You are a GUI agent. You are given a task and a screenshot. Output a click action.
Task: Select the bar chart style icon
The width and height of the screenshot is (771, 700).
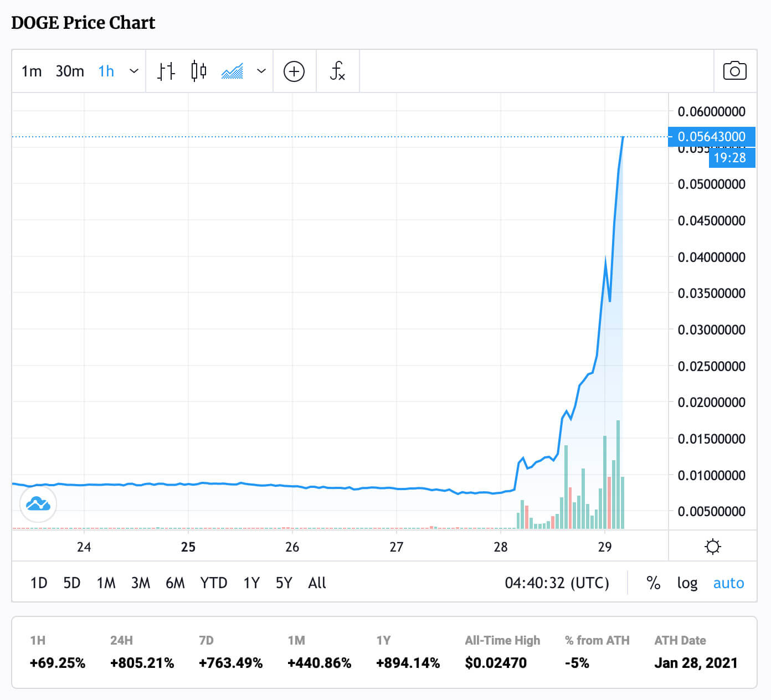(166, 71)
